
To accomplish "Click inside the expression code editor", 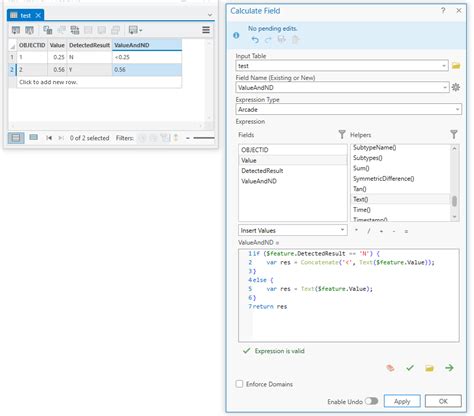I will [349, 295].
